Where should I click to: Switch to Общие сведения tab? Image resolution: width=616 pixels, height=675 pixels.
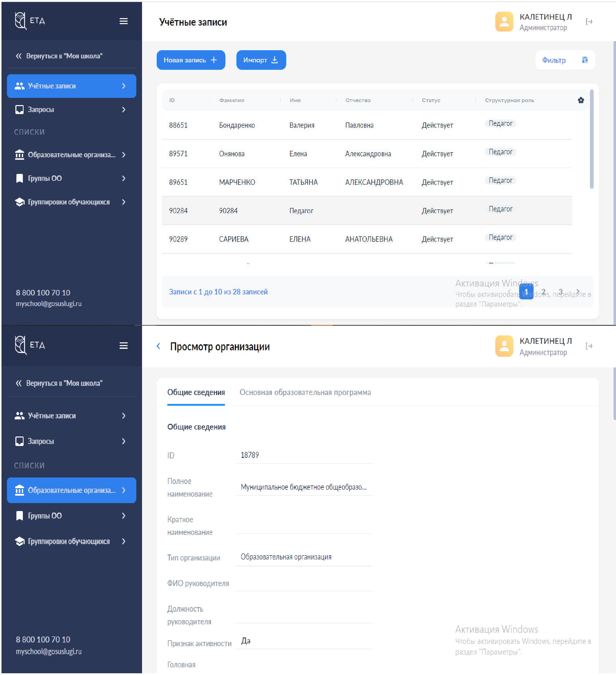pos(196,392)
